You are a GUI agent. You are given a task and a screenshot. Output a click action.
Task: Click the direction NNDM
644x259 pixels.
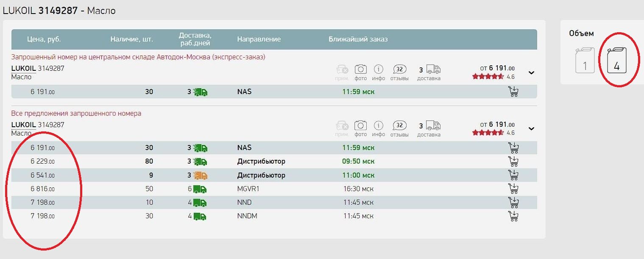247,216
